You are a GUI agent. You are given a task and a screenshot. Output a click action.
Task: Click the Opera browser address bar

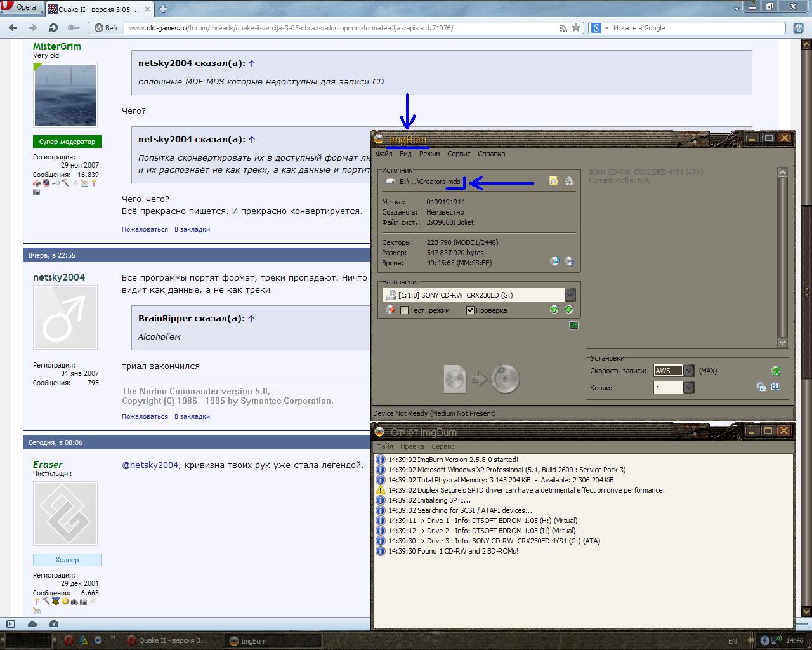[343, 28]
